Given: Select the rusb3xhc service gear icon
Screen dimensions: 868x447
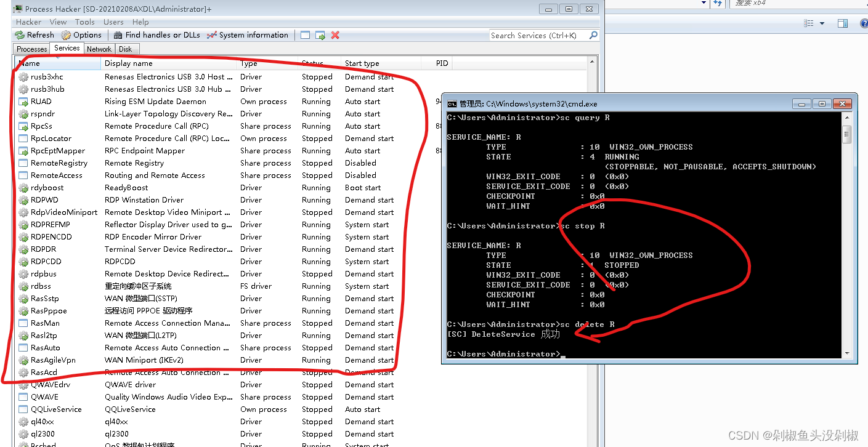Looking at the screenshot, I should tap(23, 77).
